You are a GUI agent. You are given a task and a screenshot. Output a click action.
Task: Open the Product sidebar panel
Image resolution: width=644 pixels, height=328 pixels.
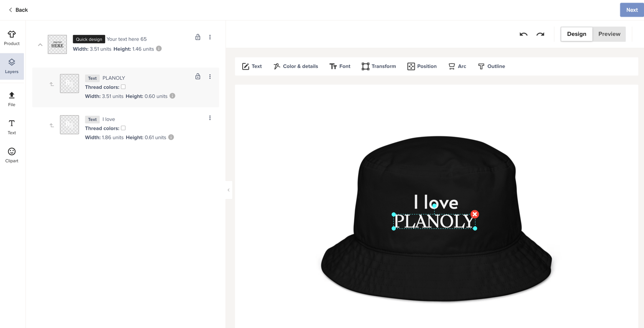12,38
